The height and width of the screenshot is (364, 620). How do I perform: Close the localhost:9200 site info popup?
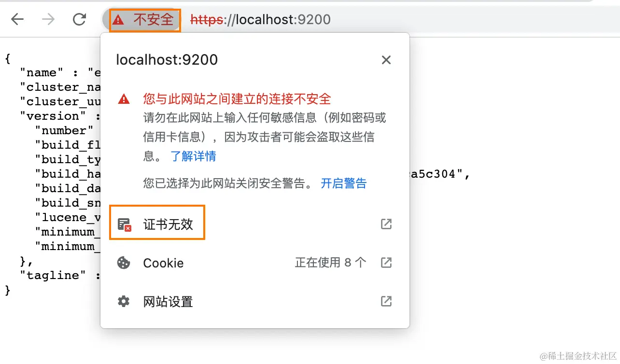(386, 60)
